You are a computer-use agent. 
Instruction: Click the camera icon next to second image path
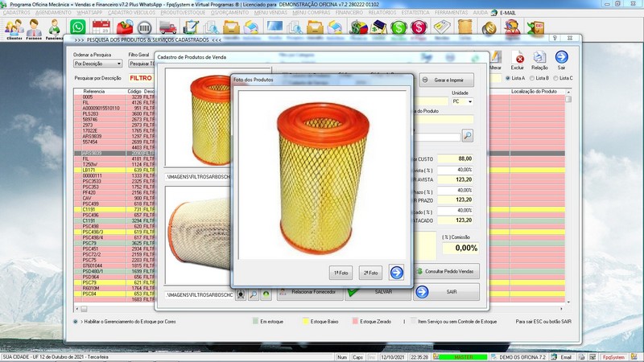[241, 294]
